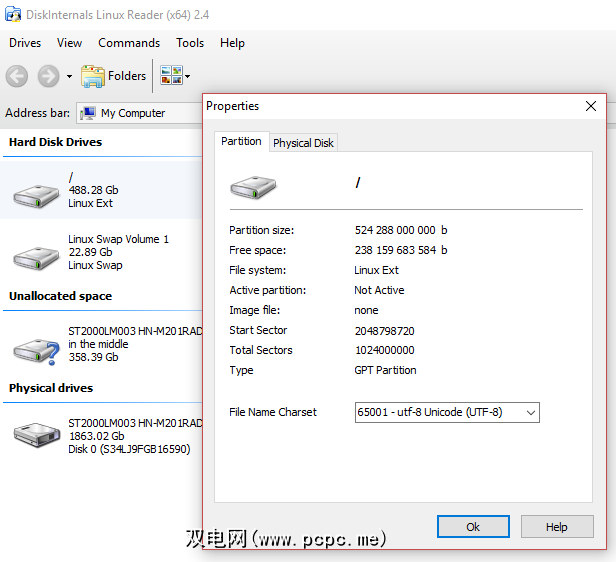The width and height of the screenshot is (616, 562).
Task: Select the unallocated 358.39 Gb drive icon
Action: 36,351
